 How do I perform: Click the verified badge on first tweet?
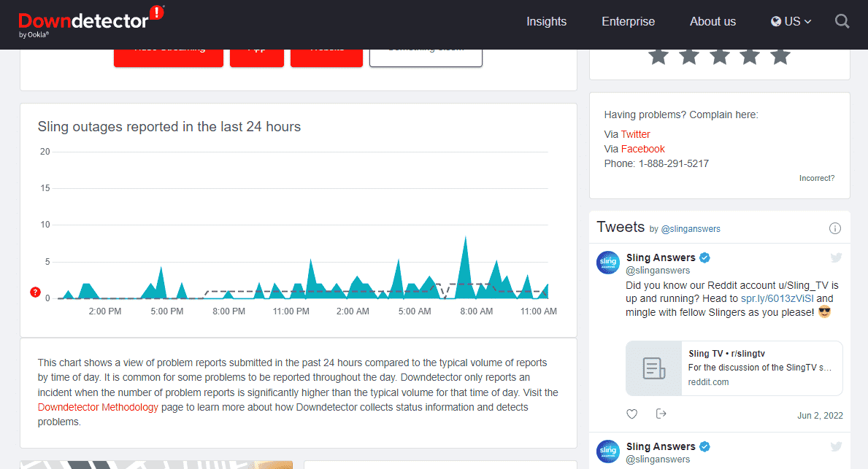(x=704, y=257)
